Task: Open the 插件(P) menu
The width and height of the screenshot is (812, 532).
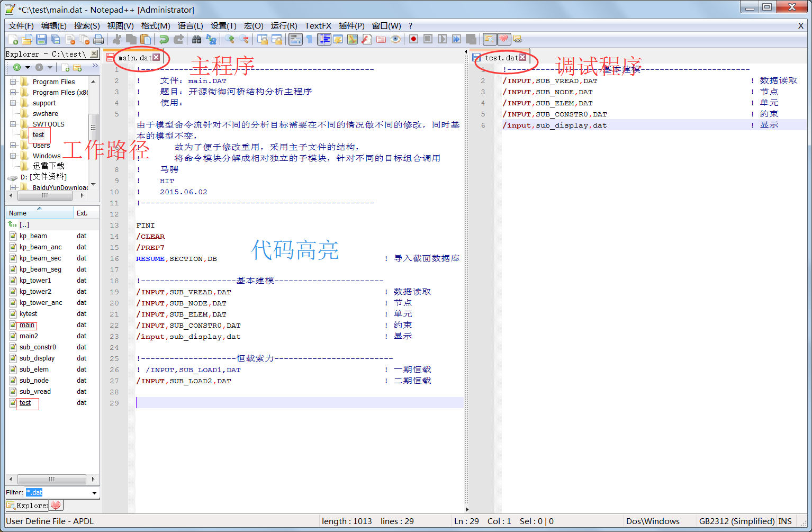Action: pyautogui.click(x=351, y=26)
